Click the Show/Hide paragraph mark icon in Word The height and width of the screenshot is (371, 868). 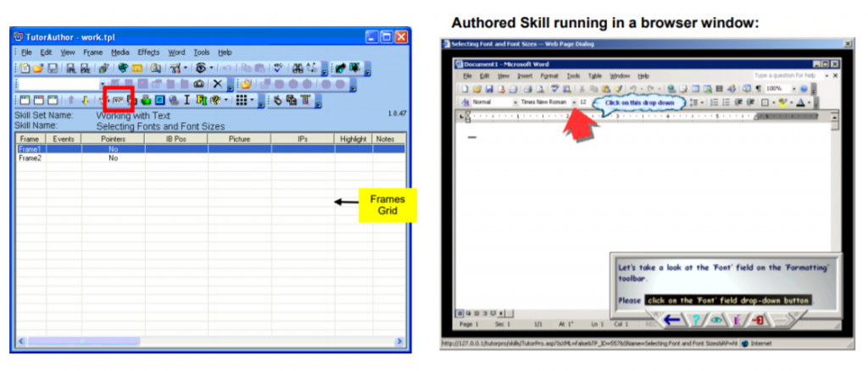[758, 88]
